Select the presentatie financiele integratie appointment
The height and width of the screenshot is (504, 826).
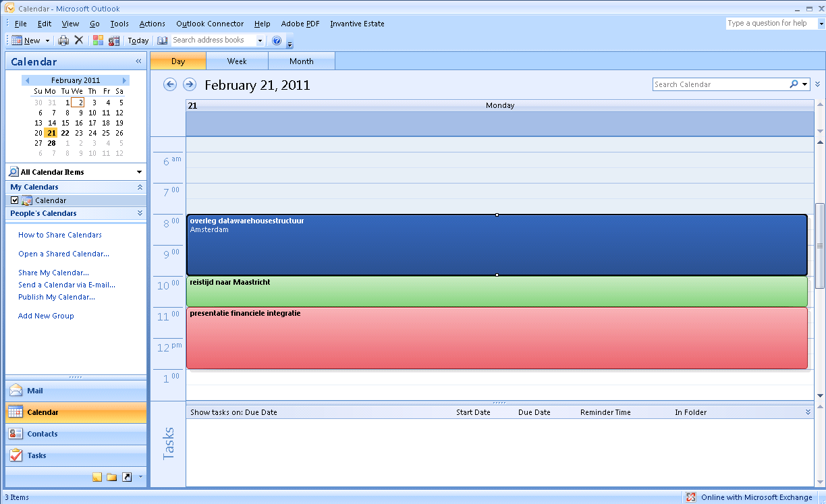(x=497, y=338)
